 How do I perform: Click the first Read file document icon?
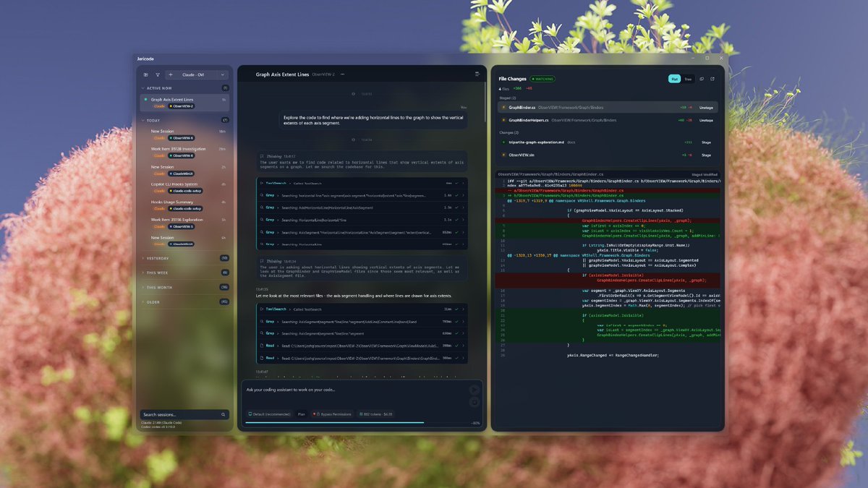tap(261, 346)
